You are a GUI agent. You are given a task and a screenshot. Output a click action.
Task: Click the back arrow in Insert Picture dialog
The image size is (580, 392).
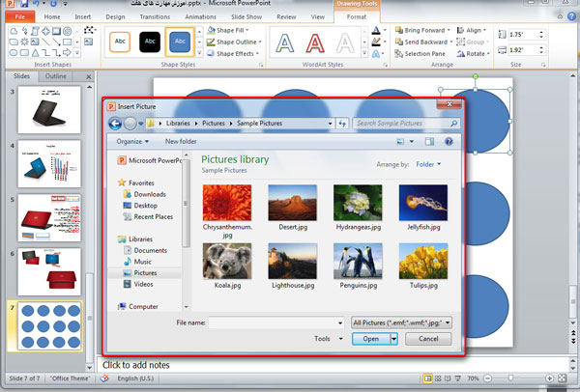(116, 124)
